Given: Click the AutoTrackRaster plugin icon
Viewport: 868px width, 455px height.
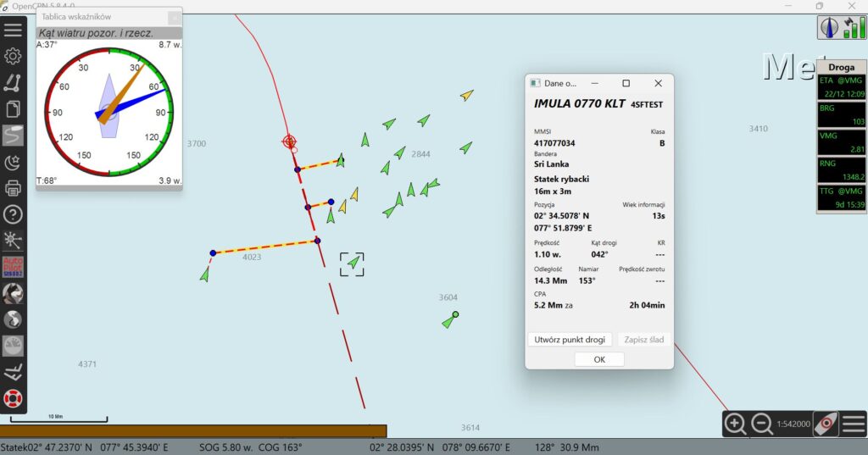Looking at the screenshot, I should coord(13,267).
